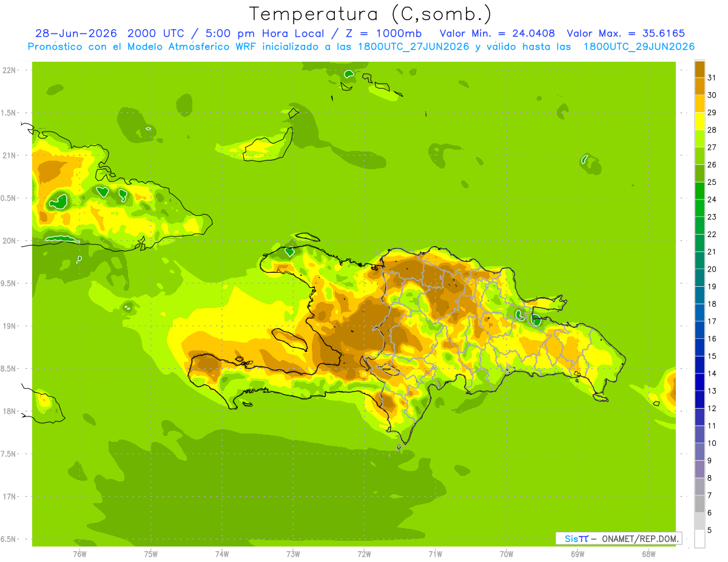Pick the gray swatch between 6 and 7
The height and width of the screenshot is (562, 728).
pos(699,504)
